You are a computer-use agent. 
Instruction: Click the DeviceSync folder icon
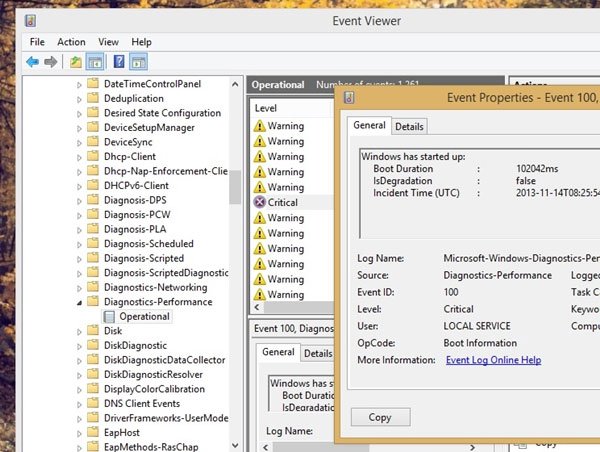pos(93,142)
